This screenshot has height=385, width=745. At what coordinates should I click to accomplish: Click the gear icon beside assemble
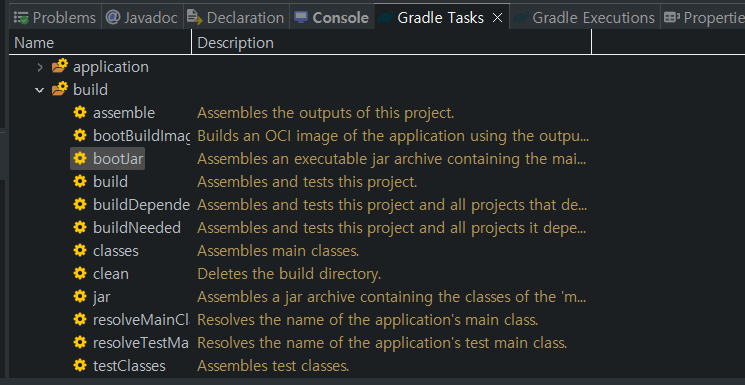click(80, 113)
